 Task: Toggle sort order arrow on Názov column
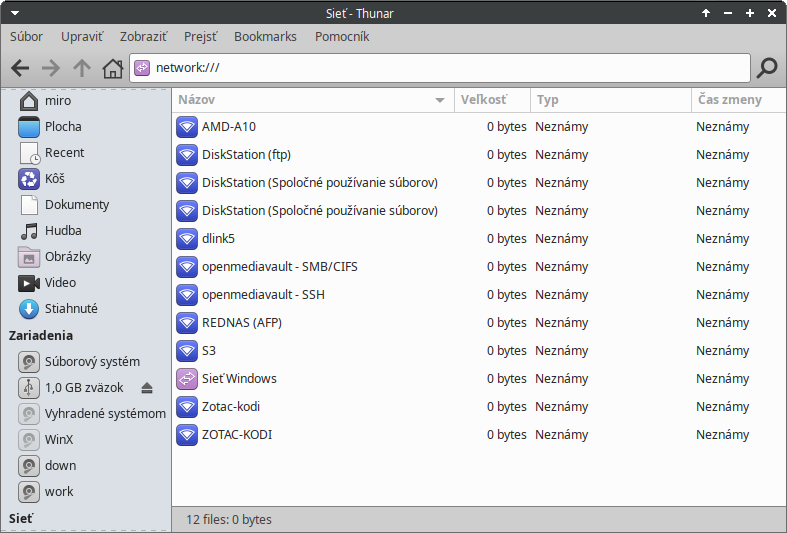[x=440, y=100]
